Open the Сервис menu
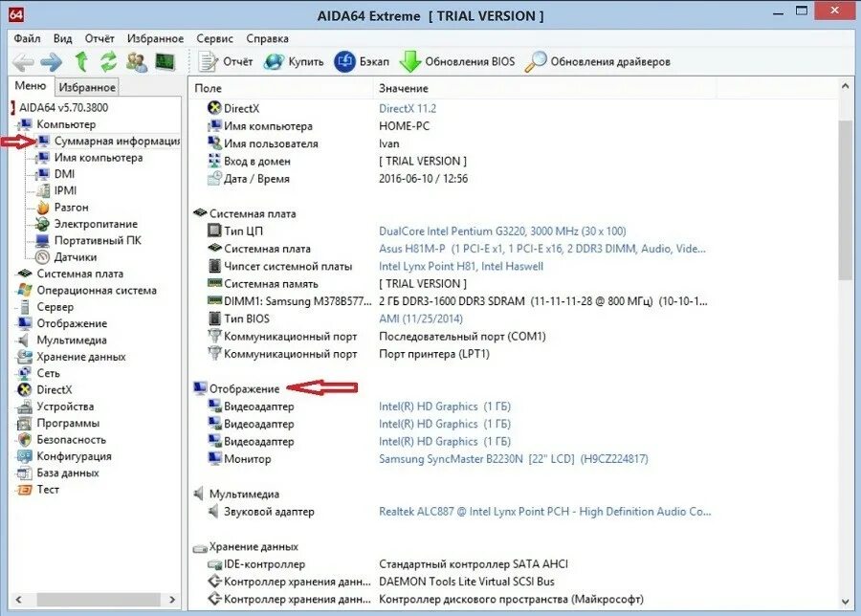 click(214, 38)
